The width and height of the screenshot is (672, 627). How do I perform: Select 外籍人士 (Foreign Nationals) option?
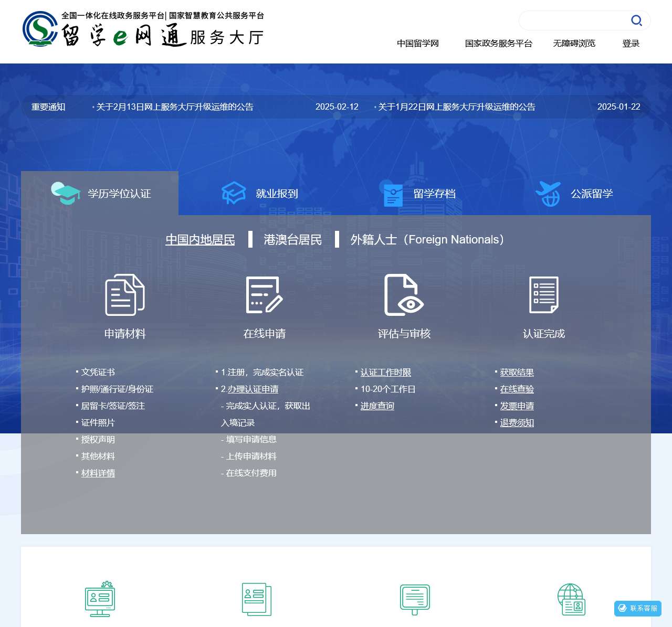coord(427,240)
